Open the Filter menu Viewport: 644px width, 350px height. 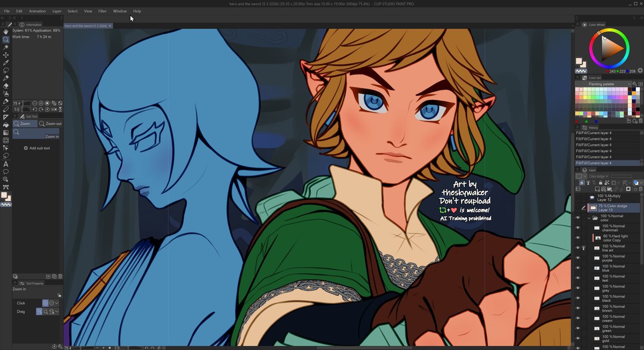(x=102, y=11)
